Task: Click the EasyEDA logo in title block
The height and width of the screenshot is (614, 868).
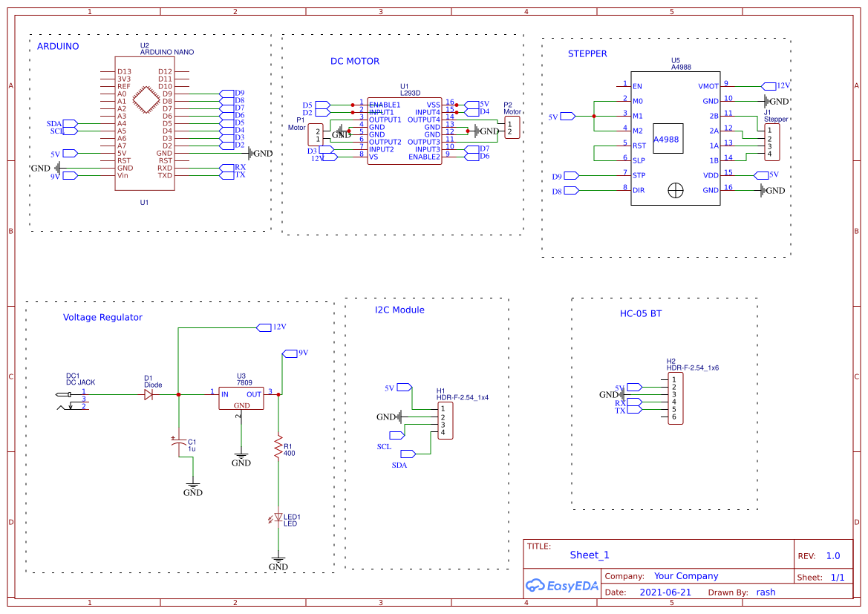Action: pos(562,585)
